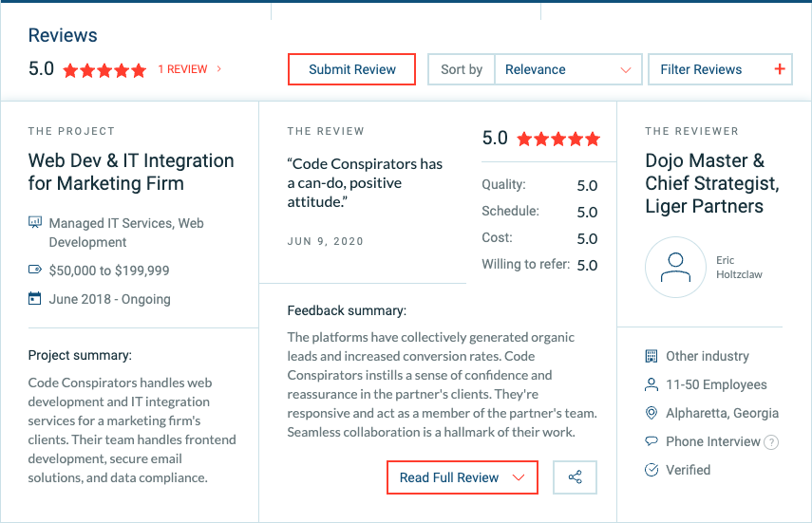The image size is (812, 523).
Task: Click the Dojo Master & Chief Strategist title
Action: click(712, 183)
